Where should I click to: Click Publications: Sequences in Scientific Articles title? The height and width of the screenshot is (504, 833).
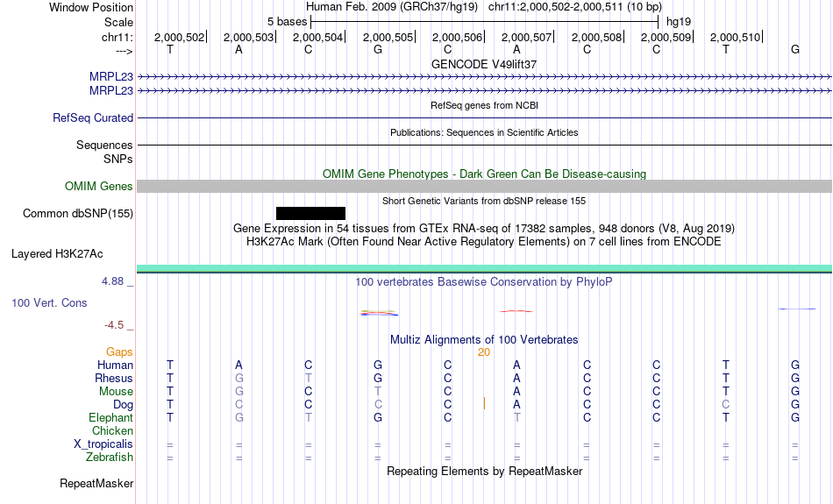coord(484,132)
